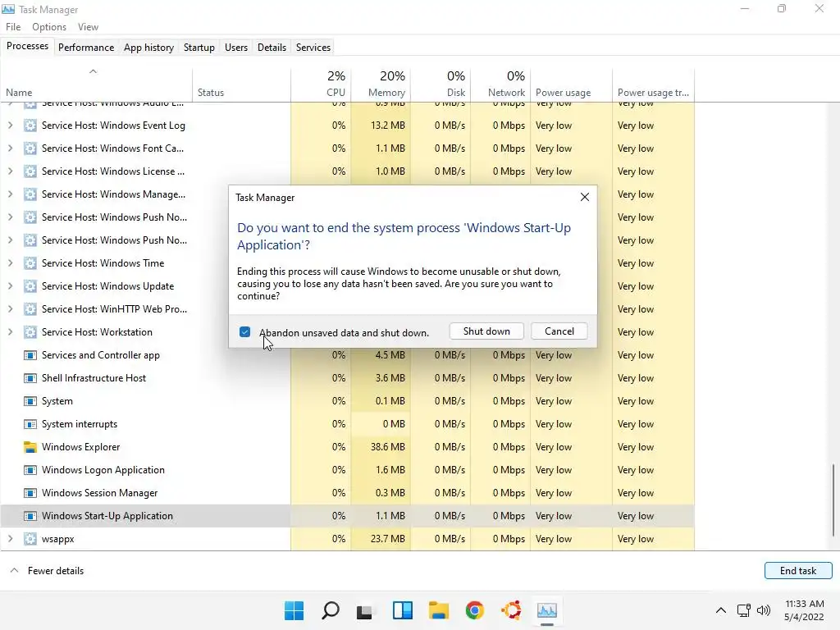This screenshot has height=630, width=840.
Task: Confirm with the Shut down button
Action: tap(486, 331)
